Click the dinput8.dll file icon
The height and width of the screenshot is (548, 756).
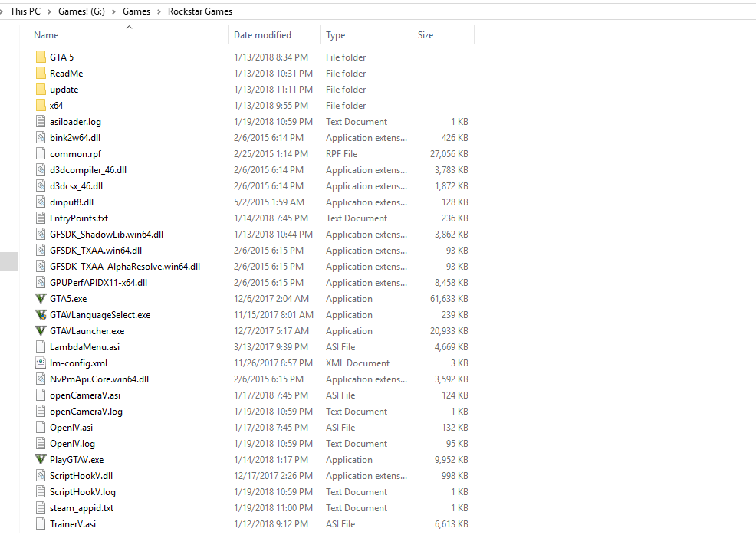[41, 202]
